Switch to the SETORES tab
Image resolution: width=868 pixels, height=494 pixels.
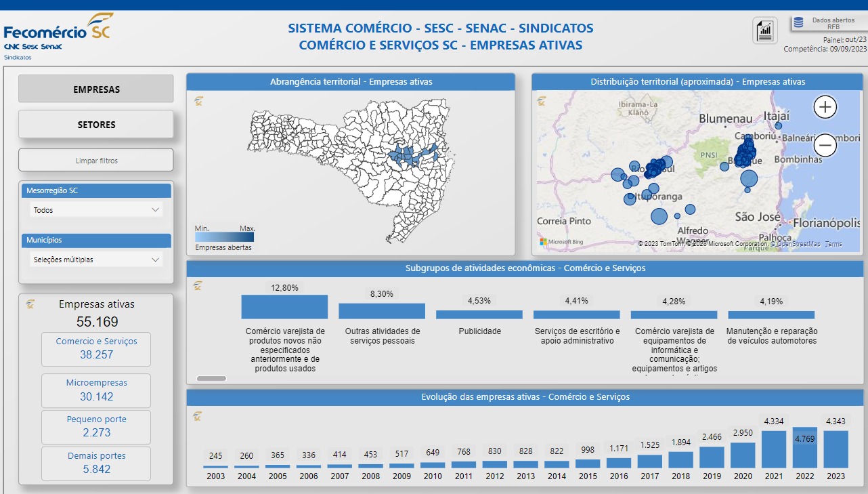[x=96, y=125]
